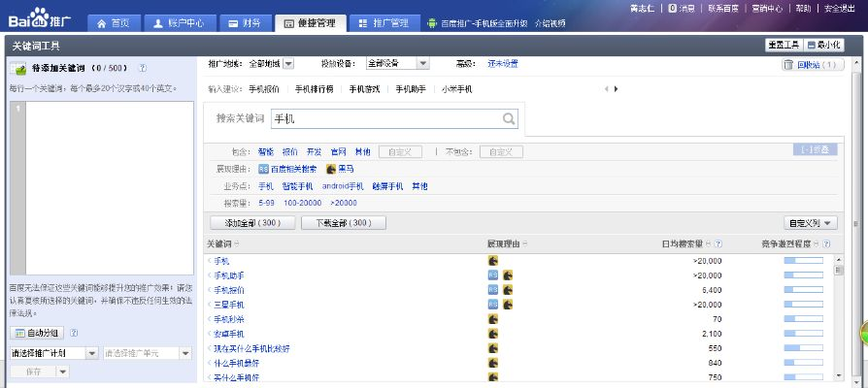
Task: Open the 推广地域 region dropdown
Action: [x=288, y=64]
